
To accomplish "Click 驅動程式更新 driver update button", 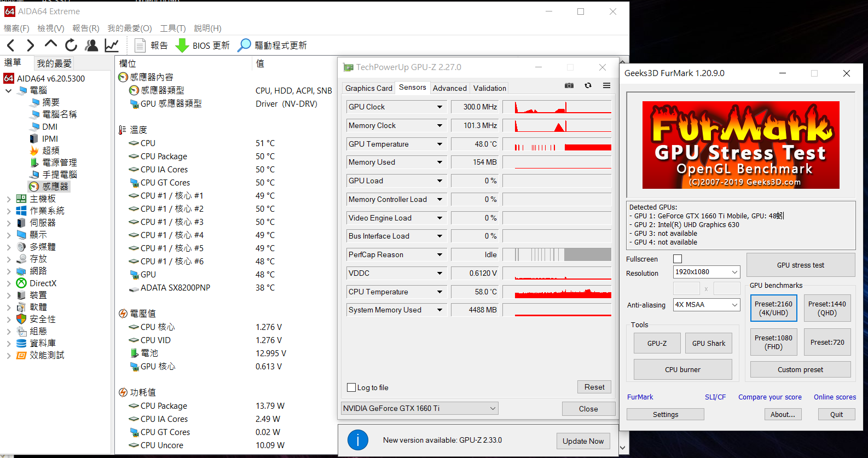I will click(x=272, y=45).
